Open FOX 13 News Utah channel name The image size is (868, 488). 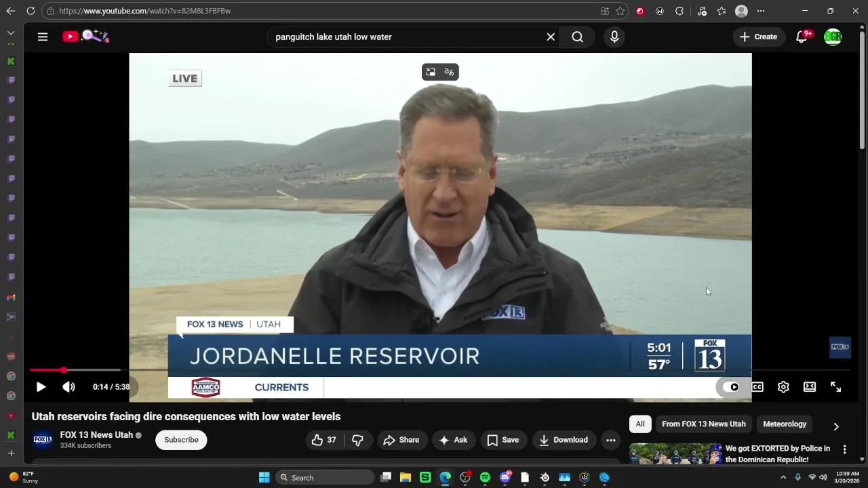(x=96, y=435)
